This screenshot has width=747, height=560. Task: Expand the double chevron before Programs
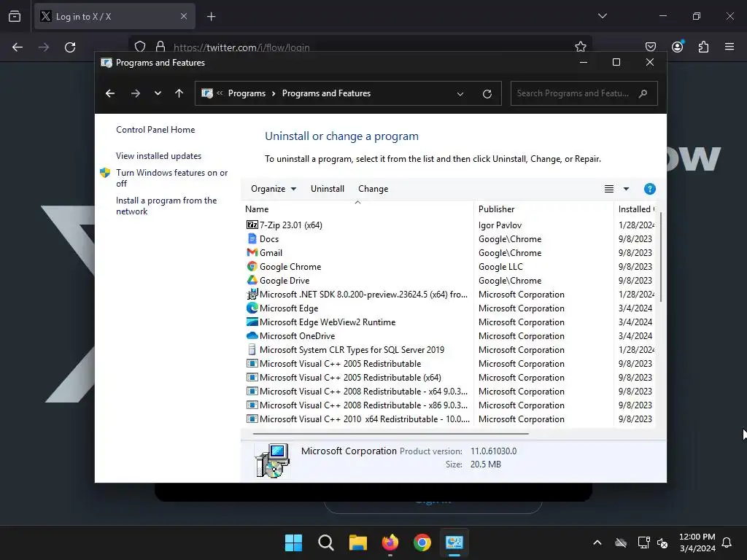tap(220, 93)
